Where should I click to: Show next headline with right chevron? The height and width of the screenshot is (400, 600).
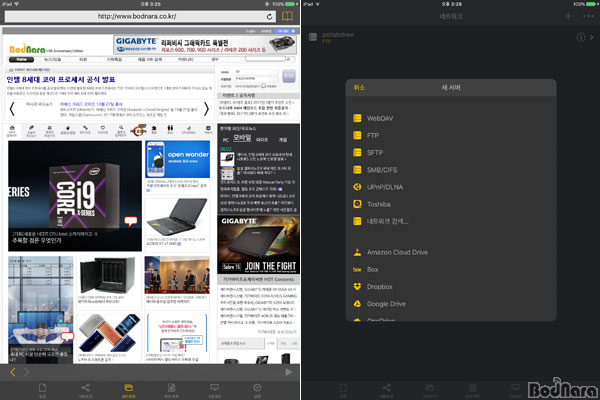(x=206, y=109)
